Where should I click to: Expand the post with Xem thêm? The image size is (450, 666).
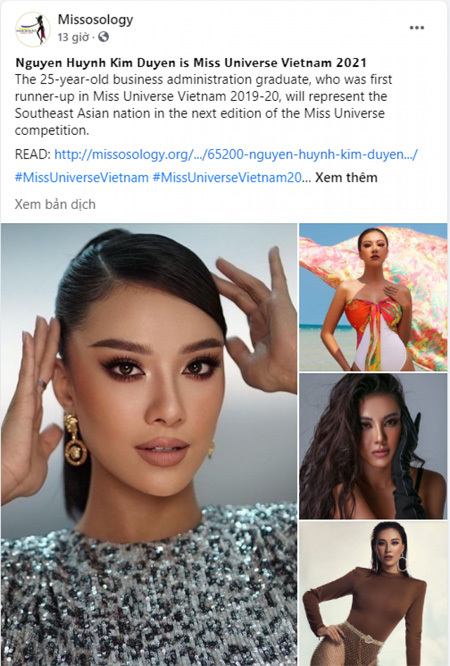tap(346, 177)
